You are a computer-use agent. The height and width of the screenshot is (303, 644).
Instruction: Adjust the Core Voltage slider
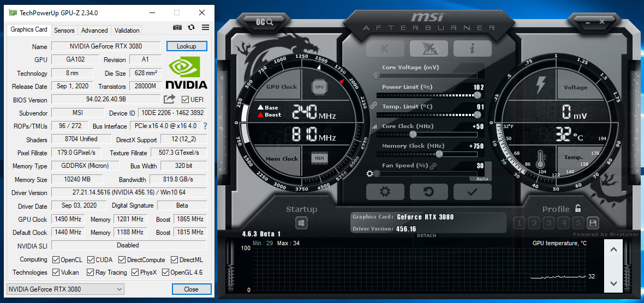(x=426, y=75)
